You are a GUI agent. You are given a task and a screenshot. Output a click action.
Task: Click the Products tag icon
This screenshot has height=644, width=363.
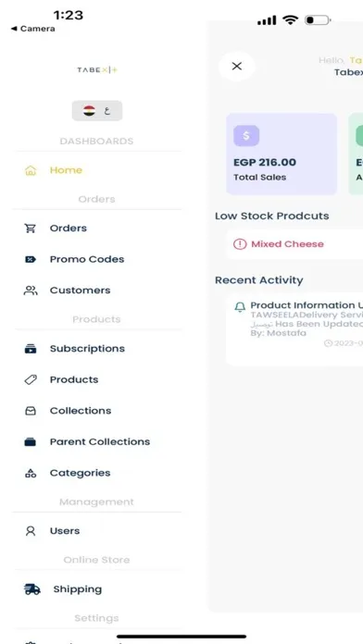(31, 379)
